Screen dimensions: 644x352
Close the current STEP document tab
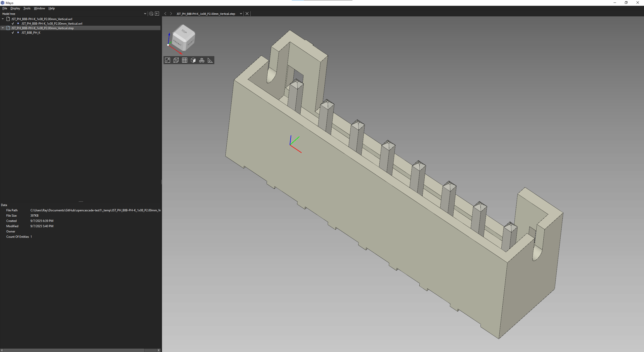pos(247,14)
